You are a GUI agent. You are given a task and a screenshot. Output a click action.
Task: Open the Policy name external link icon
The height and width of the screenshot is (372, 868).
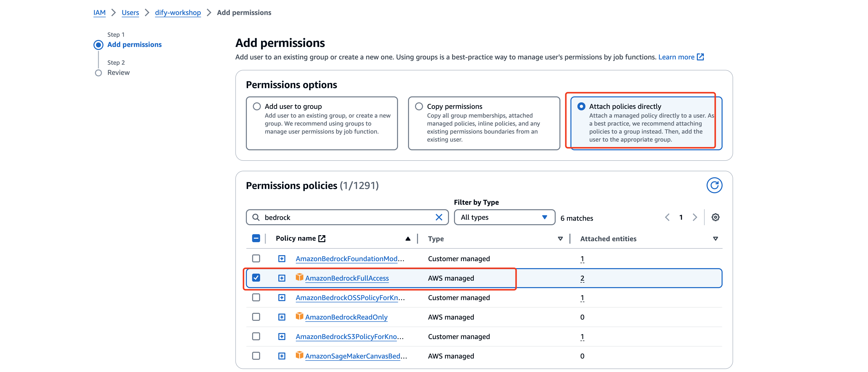[x=322, y=238]
